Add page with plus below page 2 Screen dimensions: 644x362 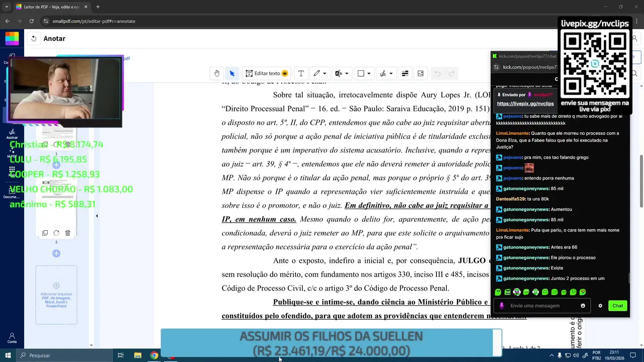[56, 253]
